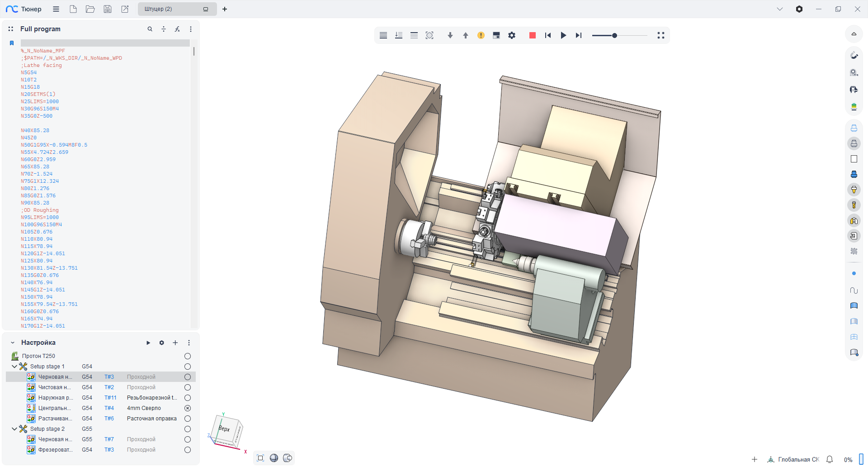
Task: Click the save file icon
Action: 108,9
